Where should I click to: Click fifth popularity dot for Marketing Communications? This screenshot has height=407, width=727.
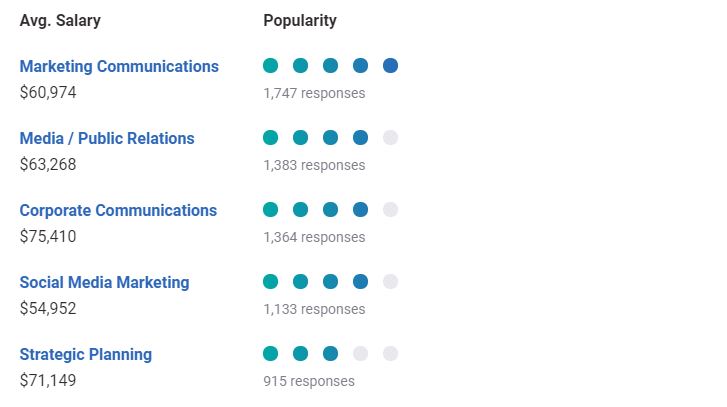click(390, 66)
